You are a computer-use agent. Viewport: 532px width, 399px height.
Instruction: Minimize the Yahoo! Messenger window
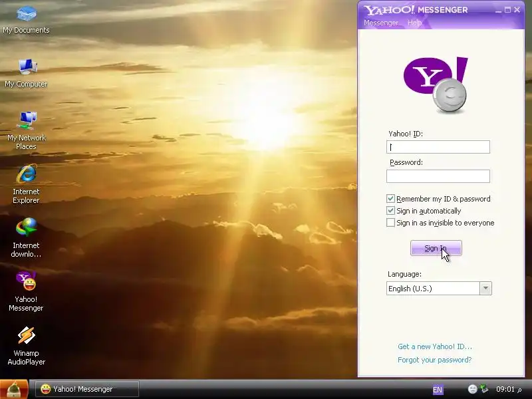pyautogui.click(x=498, y=10)
